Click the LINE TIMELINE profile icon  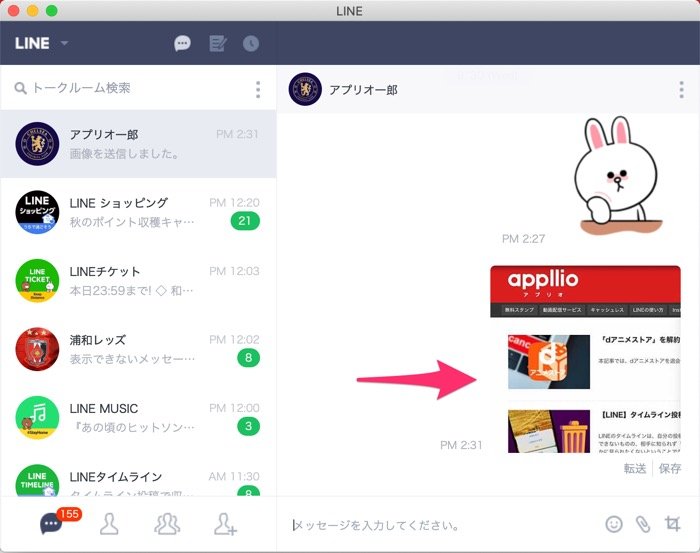tap(38, 481)
